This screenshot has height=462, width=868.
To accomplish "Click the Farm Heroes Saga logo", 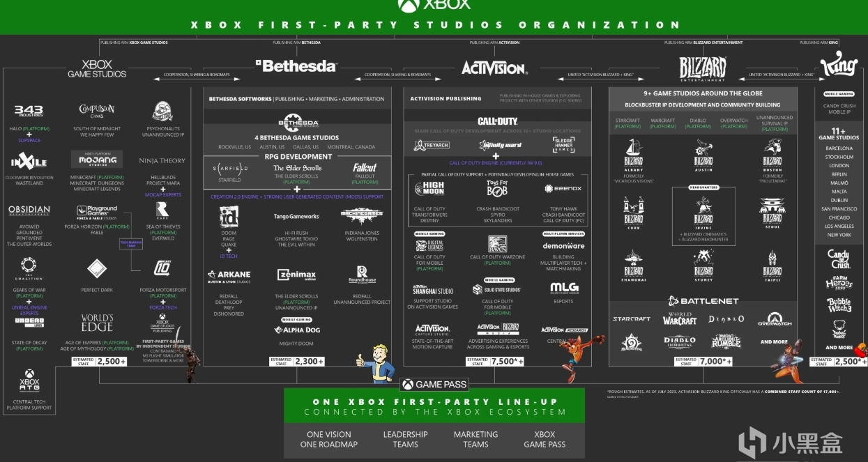I will pos(839,284).
